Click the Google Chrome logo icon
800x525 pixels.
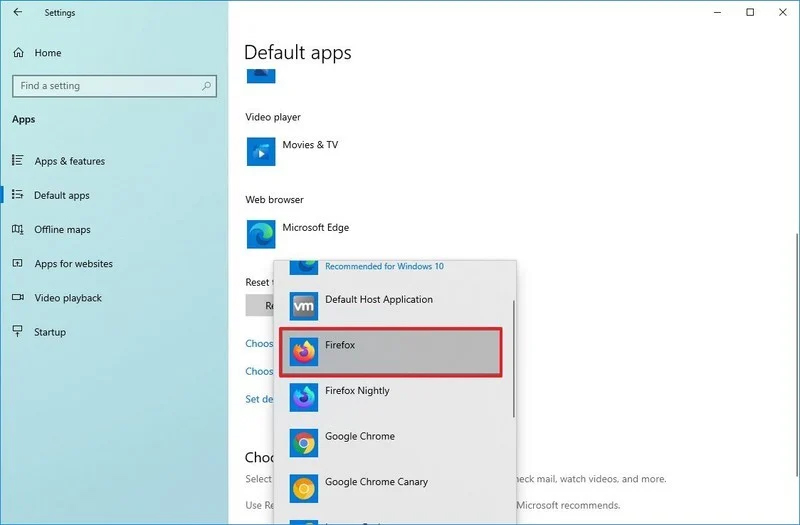coord(304,443)
